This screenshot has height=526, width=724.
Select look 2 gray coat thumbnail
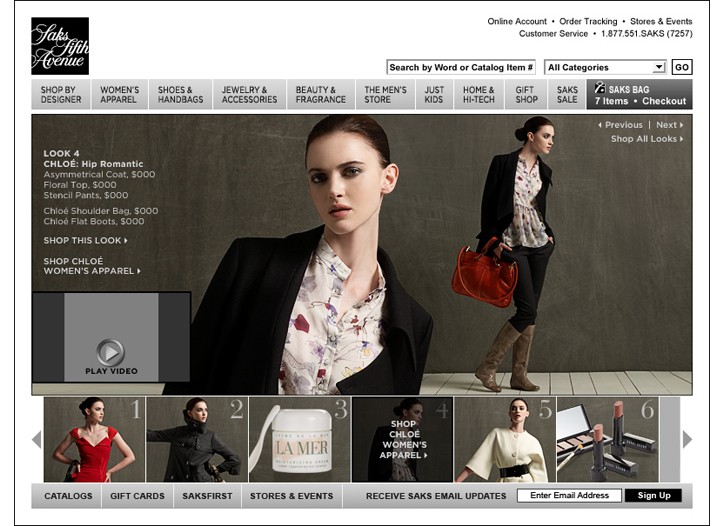[x=197, y=440]
